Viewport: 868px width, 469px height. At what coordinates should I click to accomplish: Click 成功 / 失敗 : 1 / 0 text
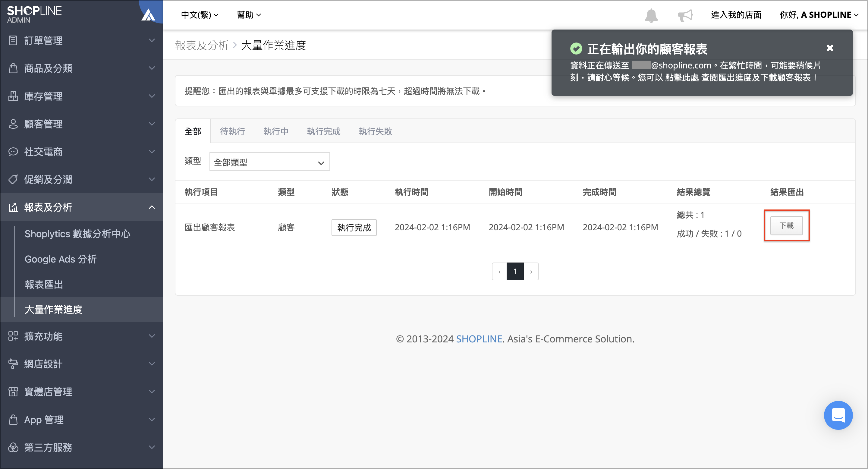(709, 234)
